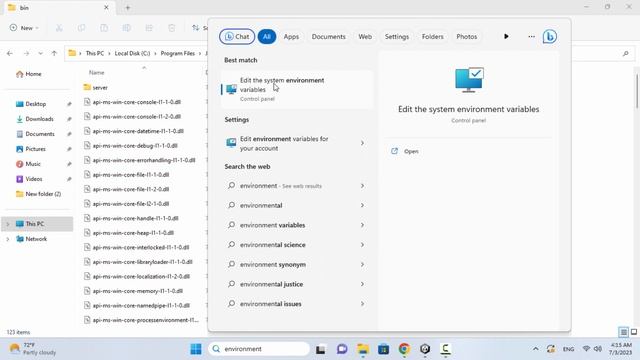640x360 pixels.
Task: Select the Documents filter tab
Action: coord(329,37)
